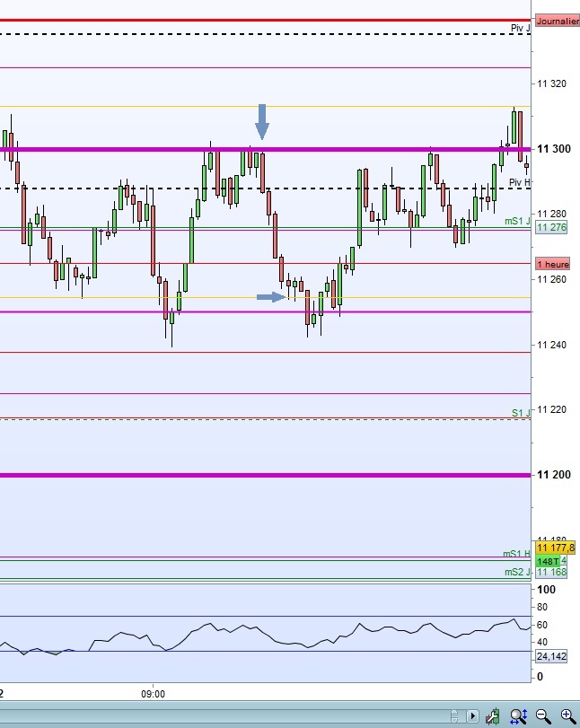Click the 11 320 price axis value
This screenshot has height=728, width=580.
(551, 83)
